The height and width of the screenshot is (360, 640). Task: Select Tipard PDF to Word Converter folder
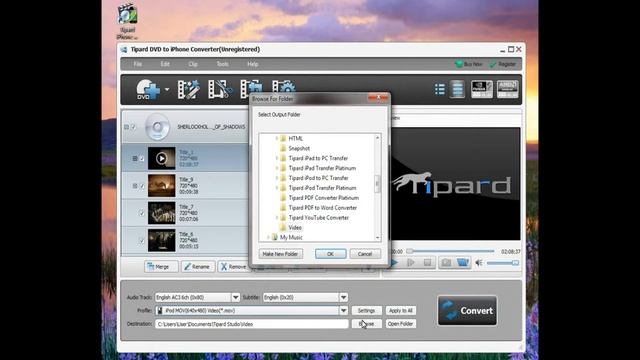point(322,208)
